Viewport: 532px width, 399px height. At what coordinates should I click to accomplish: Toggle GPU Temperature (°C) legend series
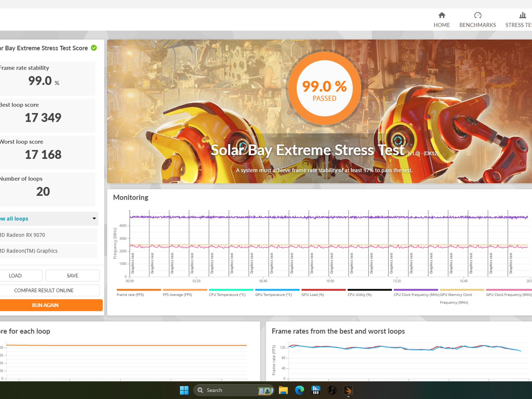[277, 292]
